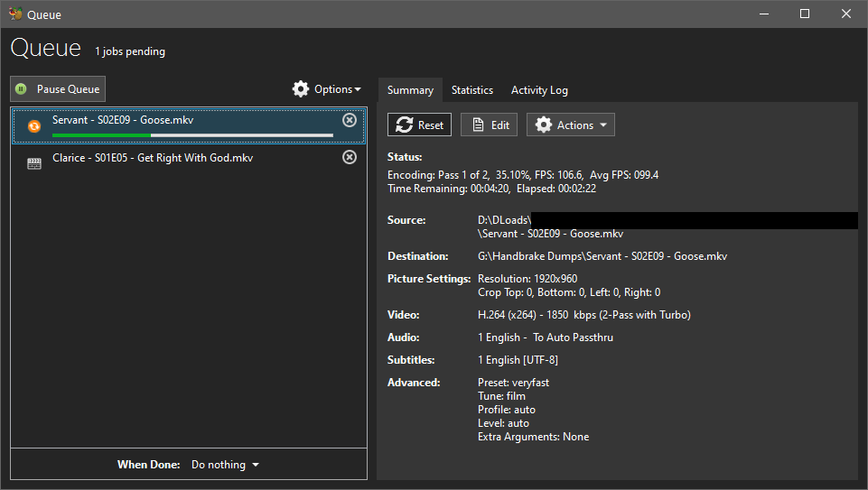Select the Servant - S02E09 - Goose.mkv job
Image resolution: width=868 pixels, height=490 pixels.
tap(189, 125)
